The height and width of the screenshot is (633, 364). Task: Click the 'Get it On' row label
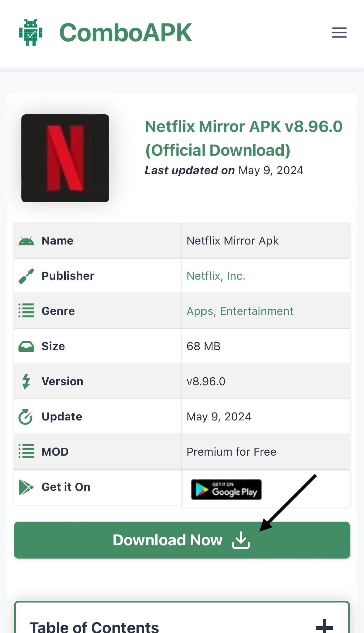66,487
